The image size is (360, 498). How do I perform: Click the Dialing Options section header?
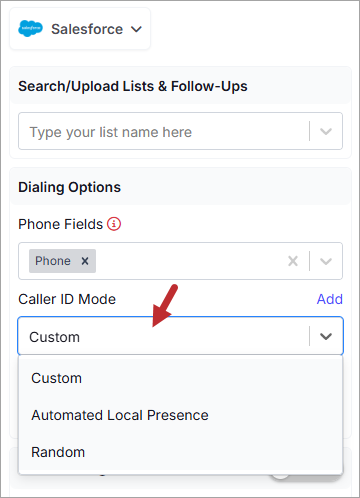click(69, 187)
